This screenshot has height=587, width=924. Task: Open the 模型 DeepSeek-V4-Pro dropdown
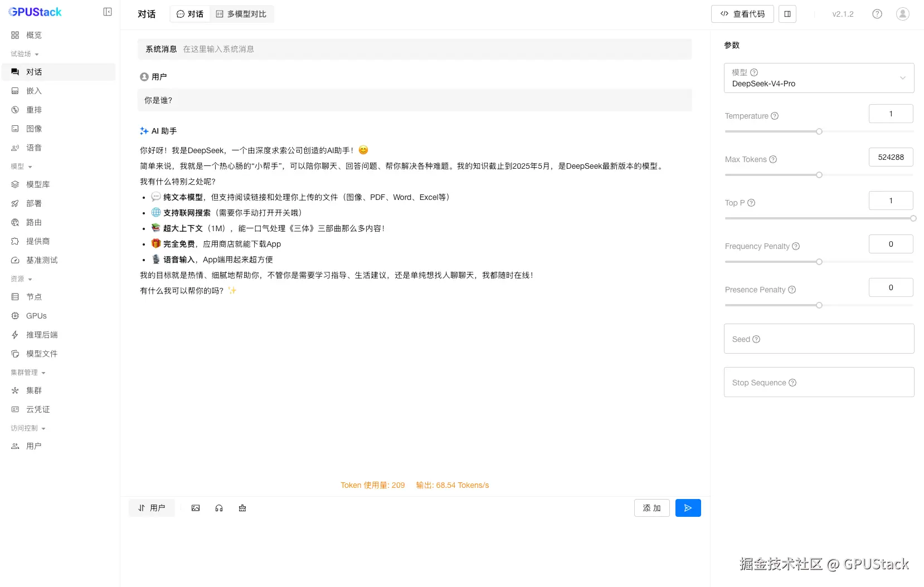(x=819, y=78)
